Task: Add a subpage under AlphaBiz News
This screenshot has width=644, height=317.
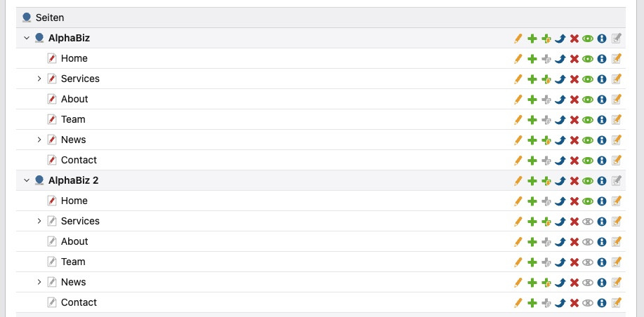Action: pos(546,140)
